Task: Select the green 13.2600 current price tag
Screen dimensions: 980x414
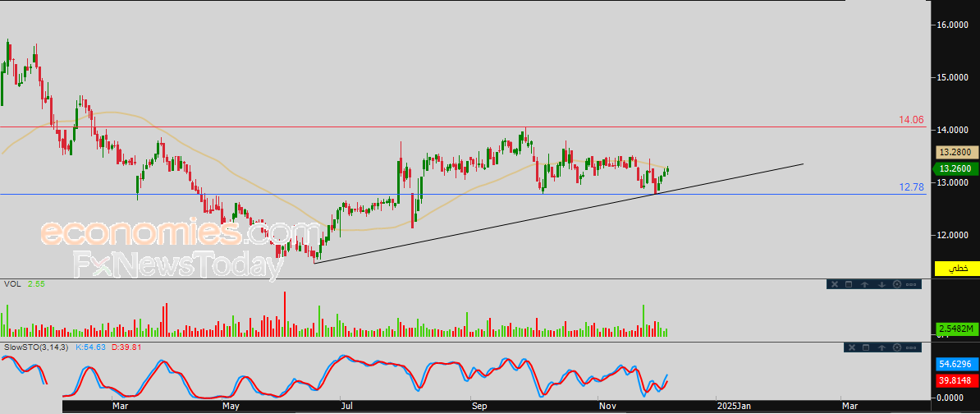Action: [x=956, y=169]
